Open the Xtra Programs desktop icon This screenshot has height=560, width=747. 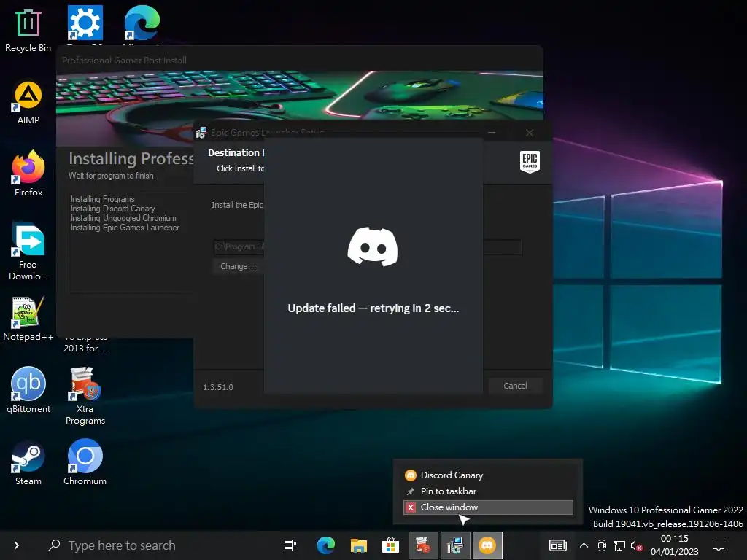(x=85, y=396)
